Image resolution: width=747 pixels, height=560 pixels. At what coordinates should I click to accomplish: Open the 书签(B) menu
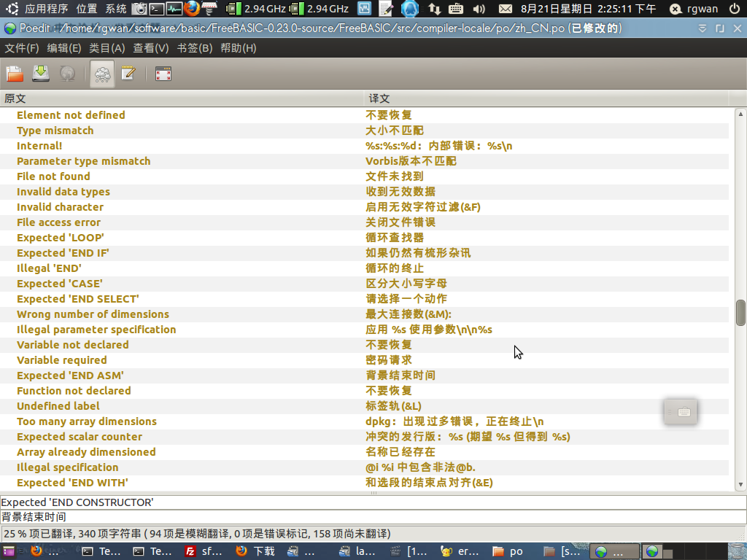coord(194,48)
